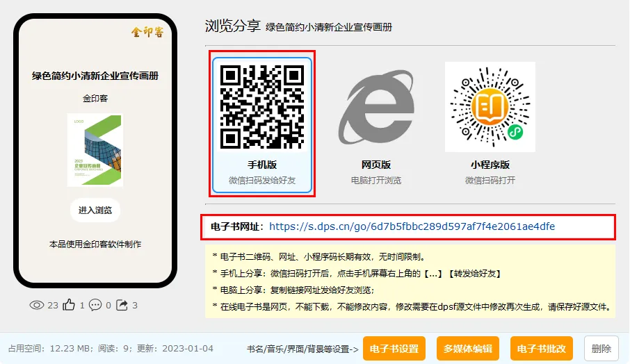Open the brochure cover thumbnail

click(x=95, y=150)
